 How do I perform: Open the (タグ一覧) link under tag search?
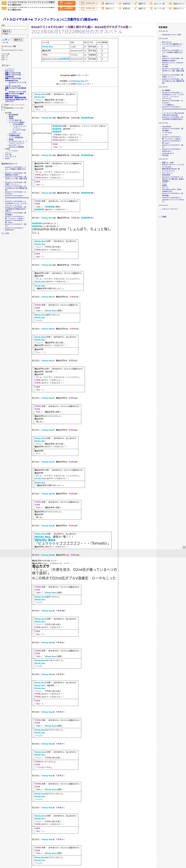coord(5,42)
